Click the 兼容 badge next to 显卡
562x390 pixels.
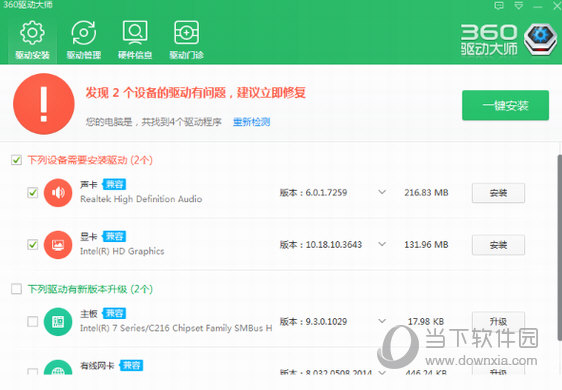click(x=114, y=236)
